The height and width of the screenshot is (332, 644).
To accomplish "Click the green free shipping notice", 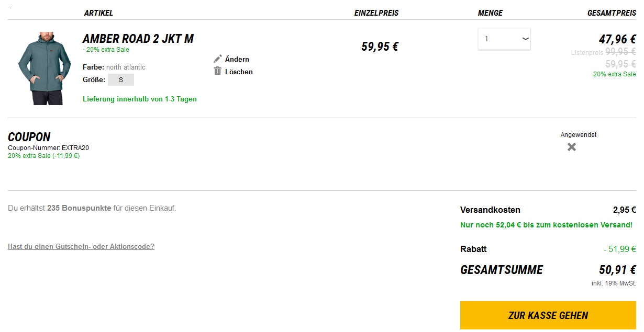I will (546, 225).
